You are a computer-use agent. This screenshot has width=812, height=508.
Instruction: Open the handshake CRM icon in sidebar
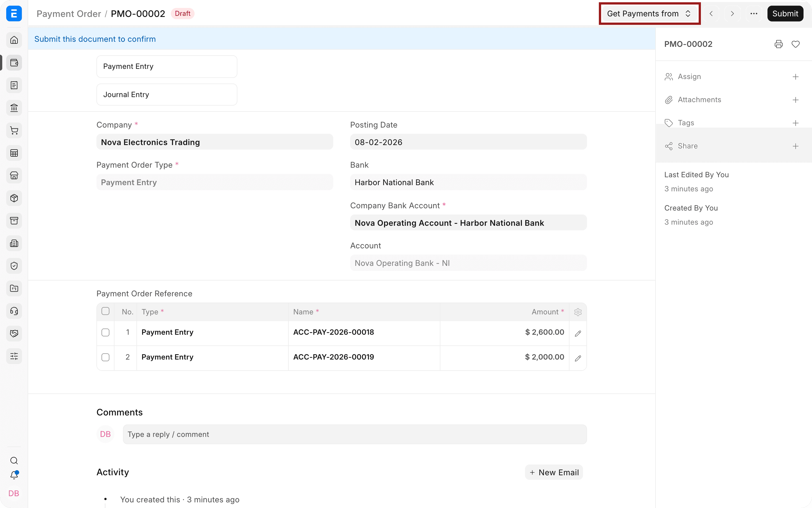click(x=14, y=334)
